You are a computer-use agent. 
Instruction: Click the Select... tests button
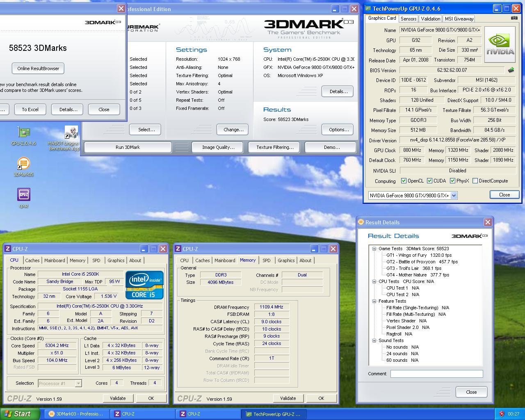coord(146,130)
